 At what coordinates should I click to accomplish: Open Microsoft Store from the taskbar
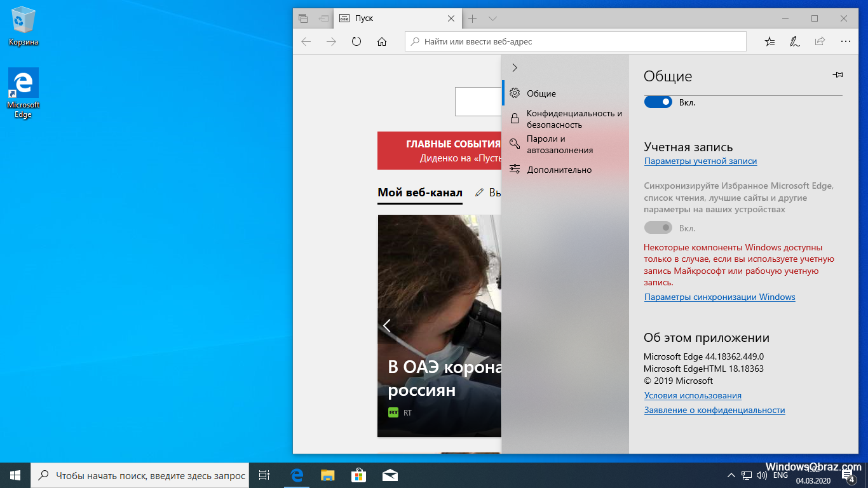coord(358,475)
